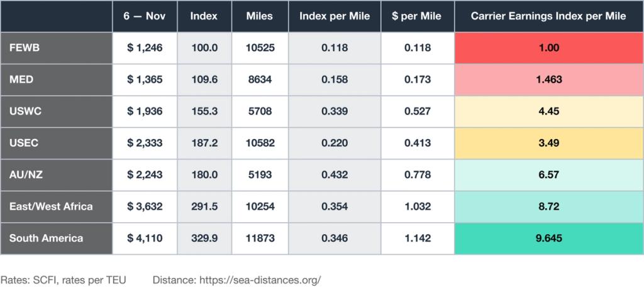
Task: Select the AU/NZ row label
Action: click(x=56, y=175)
